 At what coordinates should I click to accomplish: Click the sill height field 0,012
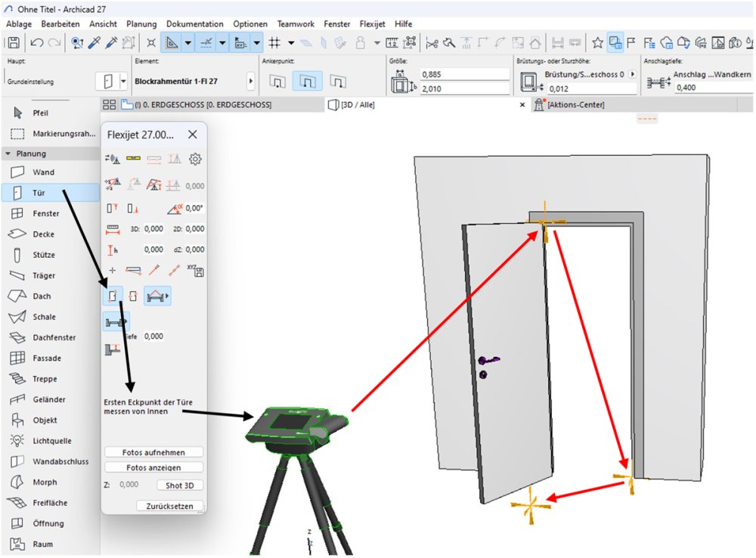pyautogui.click(x=592, y=88)
